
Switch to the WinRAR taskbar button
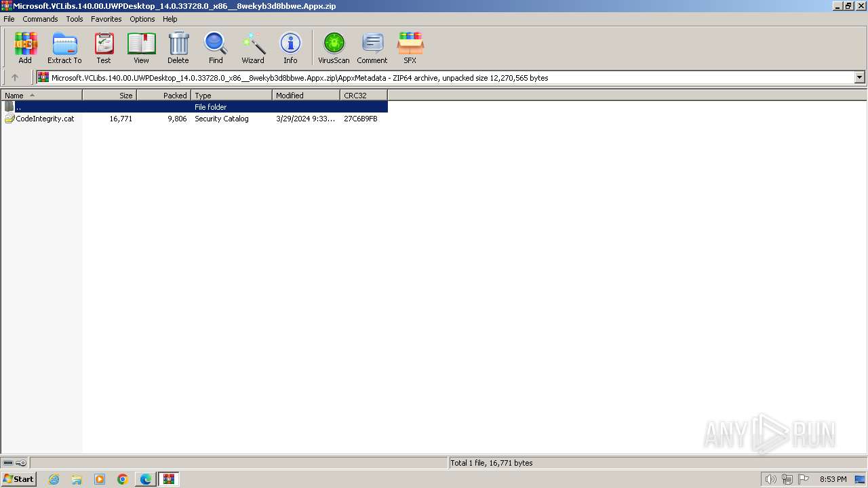[169, 479]
